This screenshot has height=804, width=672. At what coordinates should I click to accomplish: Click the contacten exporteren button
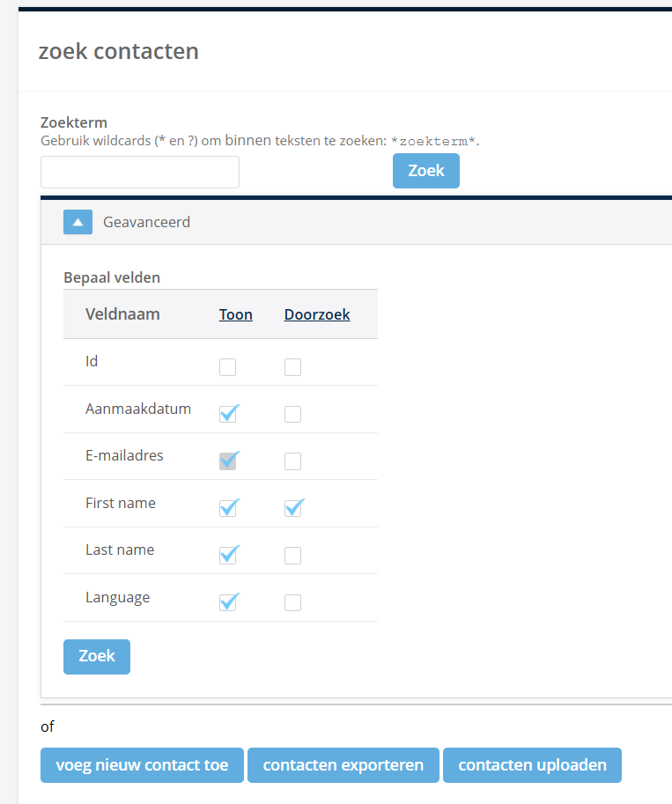click(343, 764)
